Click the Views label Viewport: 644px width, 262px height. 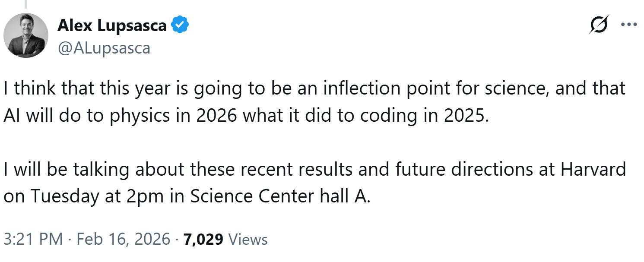pos(247,239)
